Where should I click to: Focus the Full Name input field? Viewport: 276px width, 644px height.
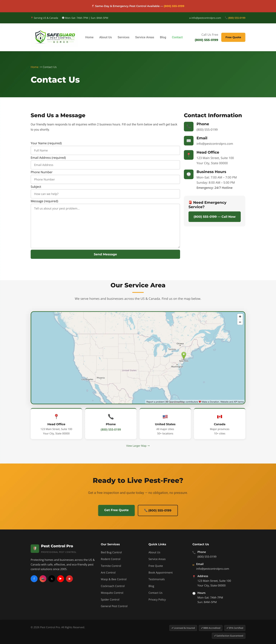105,151
